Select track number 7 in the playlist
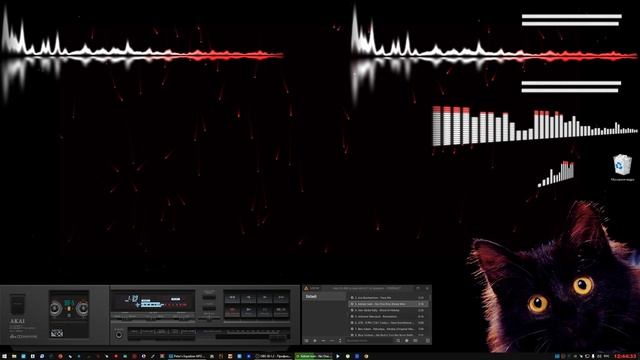Viewport: 640px width, 360px height. pos(388,329)
